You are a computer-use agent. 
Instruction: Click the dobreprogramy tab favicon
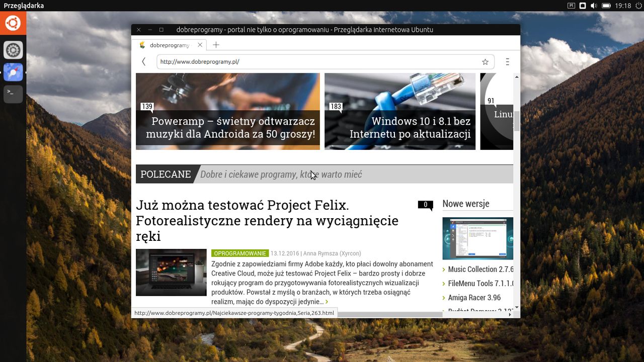coord(142,45)
